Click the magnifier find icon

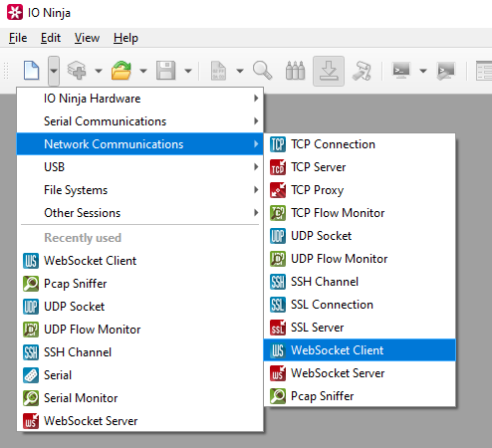[262, 71]
